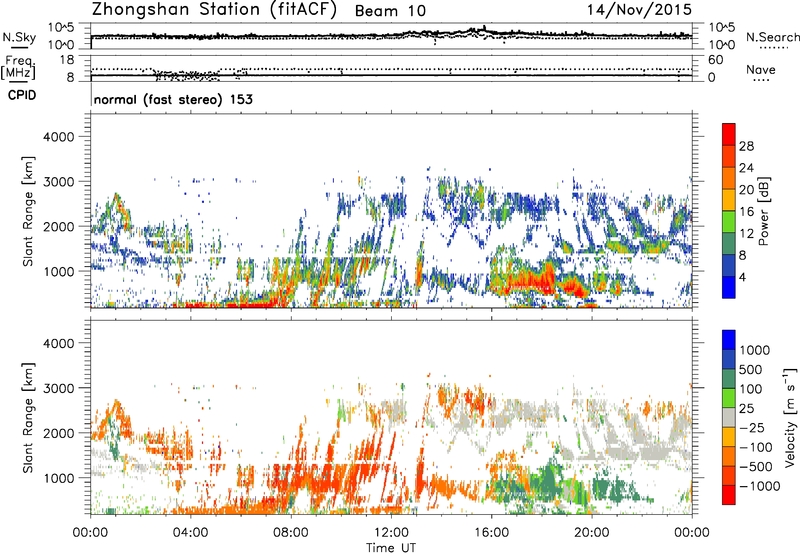Click the power colorbar value 28

[746, 146]
